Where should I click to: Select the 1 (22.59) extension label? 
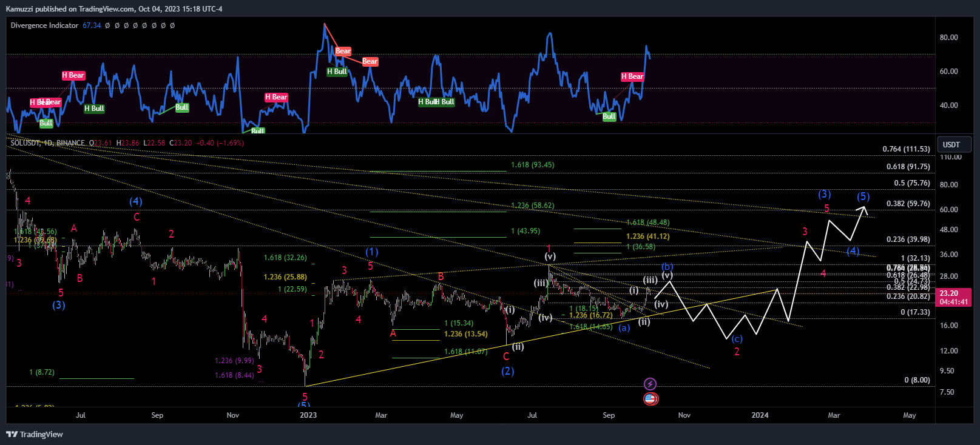pos(292,289)
